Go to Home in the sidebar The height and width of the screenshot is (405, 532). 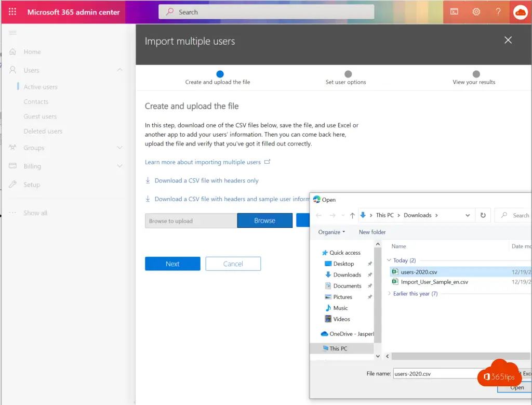[x=32, y=52]
